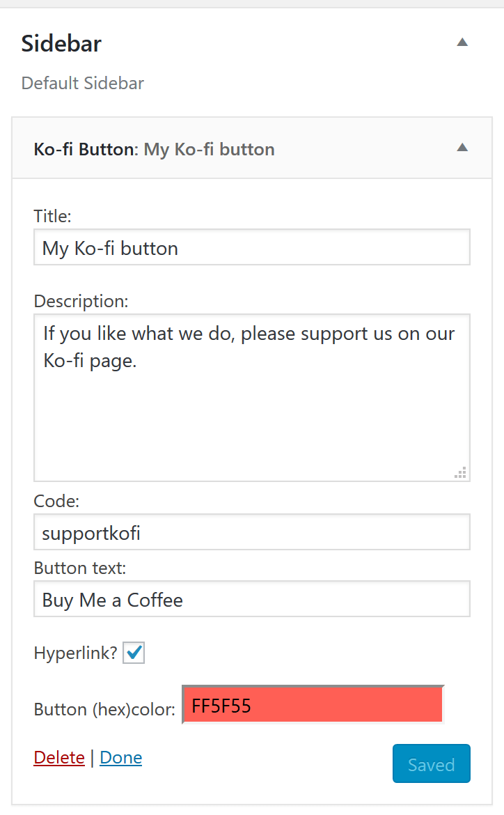Click the red Button hex color field
The image size is (504, 815).
311,704
